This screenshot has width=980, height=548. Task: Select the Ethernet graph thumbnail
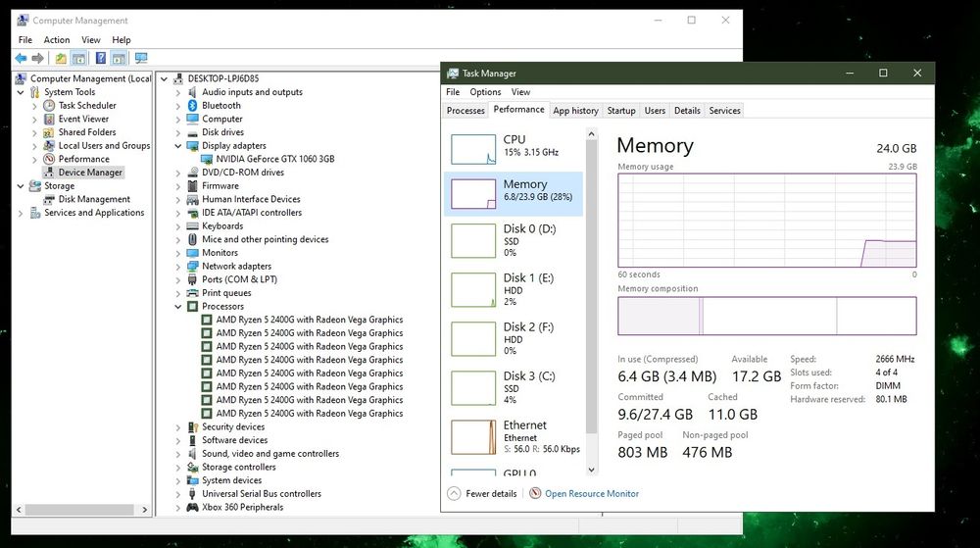(x=473, y=437)
